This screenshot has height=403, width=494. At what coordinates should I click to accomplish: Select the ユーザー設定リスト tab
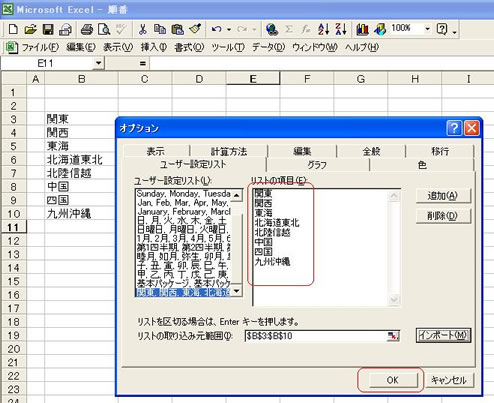point(193,164)
